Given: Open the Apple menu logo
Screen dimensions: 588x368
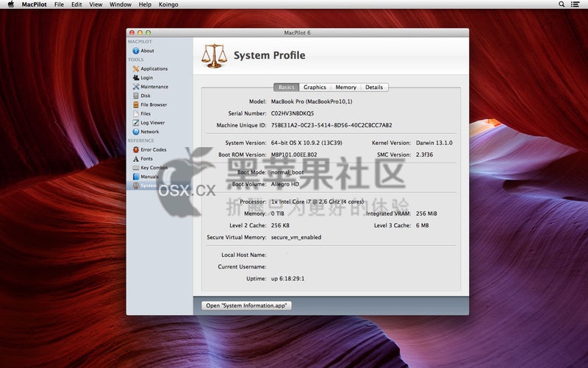Looking at the screenshot, I should pyautogui.click(x=11, y=4).
